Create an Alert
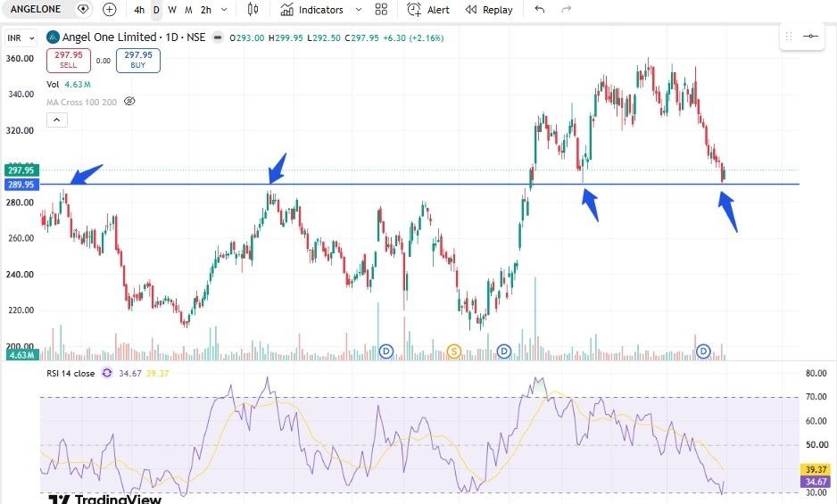The height and width of the screenshot is (504, 837). tap(428, 10)
